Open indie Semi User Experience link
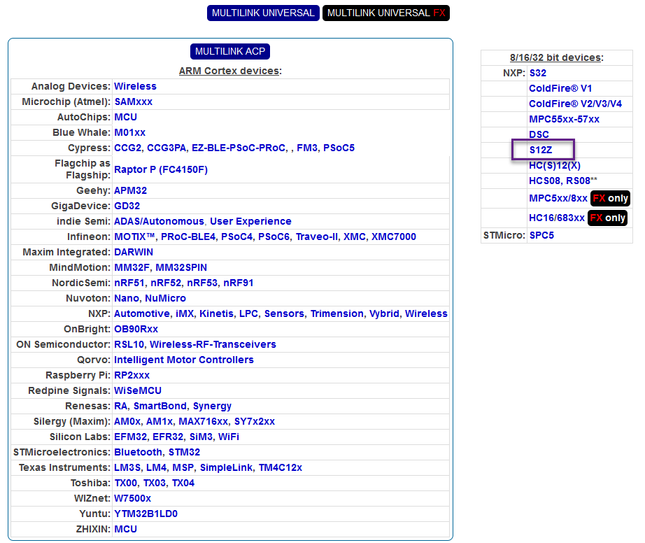The image size is (645, 543). click(251, 221)
